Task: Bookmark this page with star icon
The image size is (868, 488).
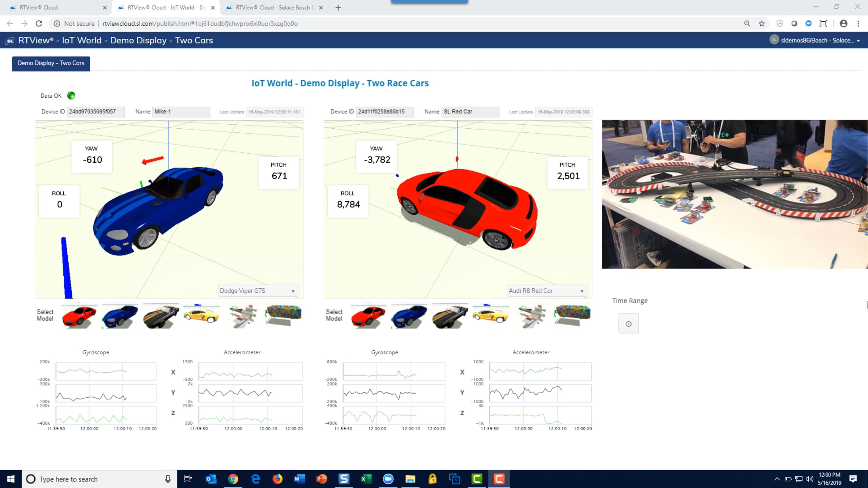Action: coord(762,23)
